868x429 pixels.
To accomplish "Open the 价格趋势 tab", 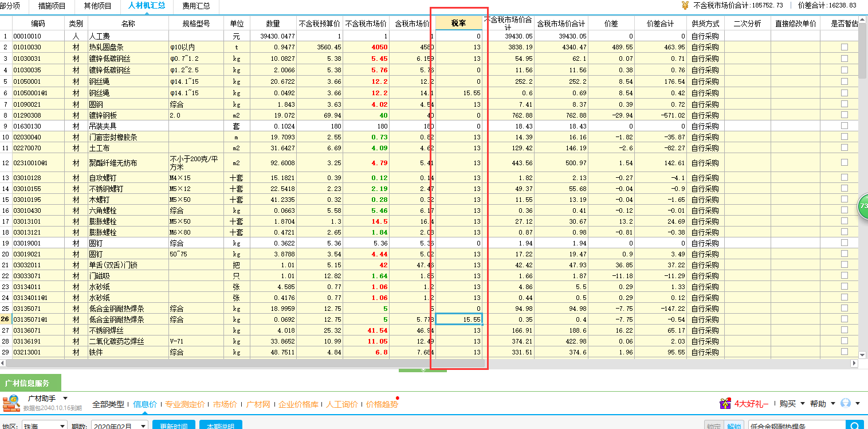I will click(x=382, y=404).
